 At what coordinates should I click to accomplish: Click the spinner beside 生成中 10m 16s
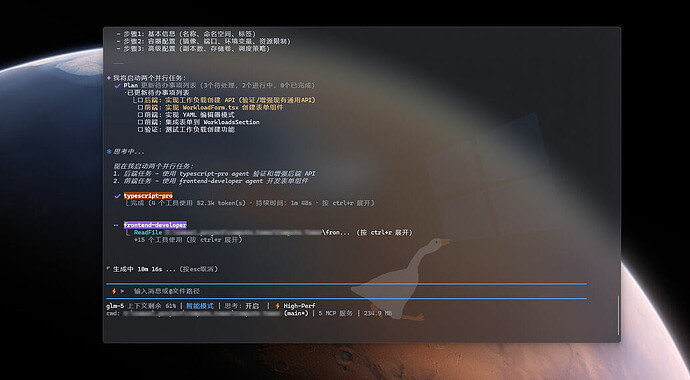point(109,268)
